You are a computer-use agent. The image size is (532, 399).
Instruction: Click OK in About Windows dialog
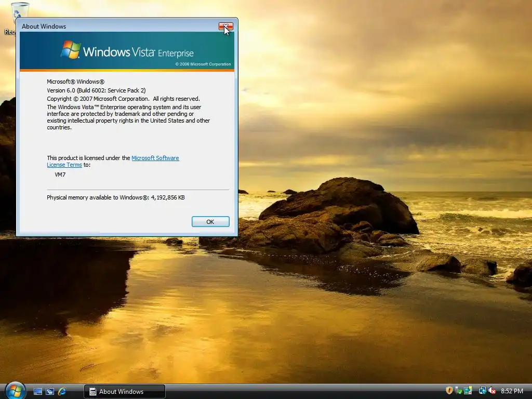pos(210,221)
